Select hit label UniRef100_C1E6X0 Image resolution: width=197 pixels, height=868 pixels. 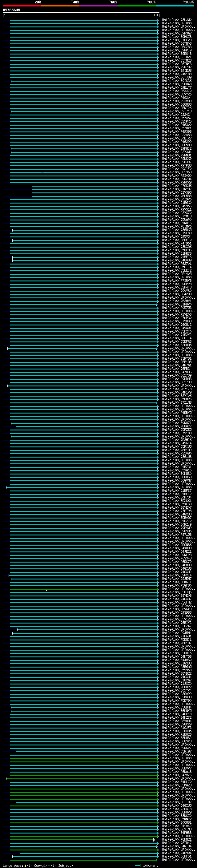[x=176, y=203]
